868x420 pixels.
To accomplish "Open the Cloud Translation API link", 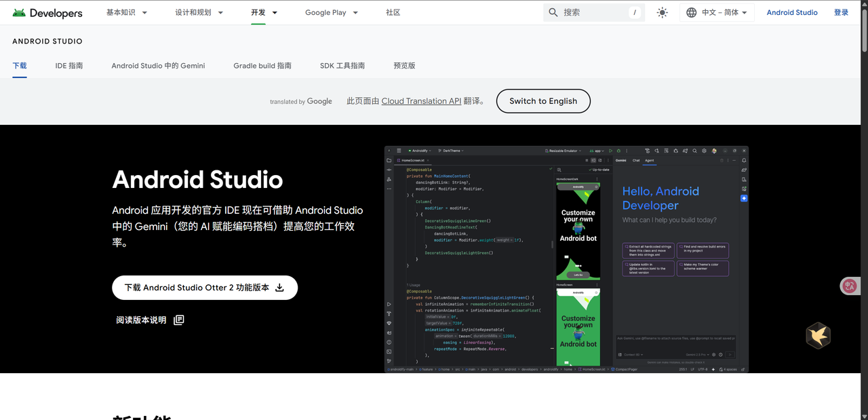I will tap(421, 101).
